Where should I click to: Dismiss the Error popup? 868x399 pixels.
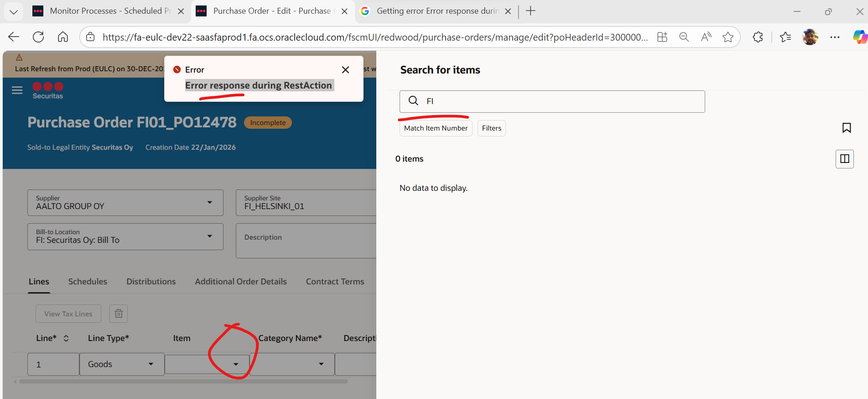(x=345, y=70)
